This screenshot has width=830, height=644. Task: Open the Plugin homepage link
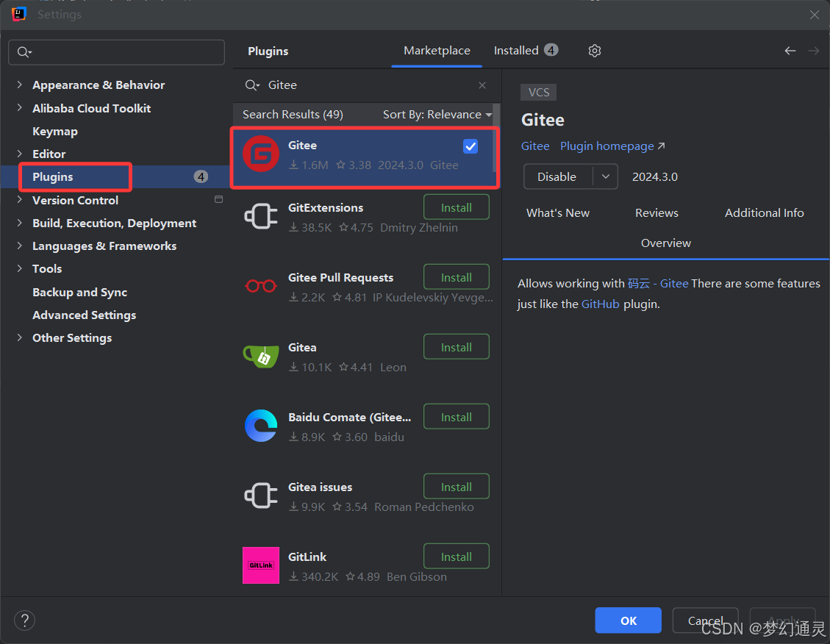tap(612, 146)
